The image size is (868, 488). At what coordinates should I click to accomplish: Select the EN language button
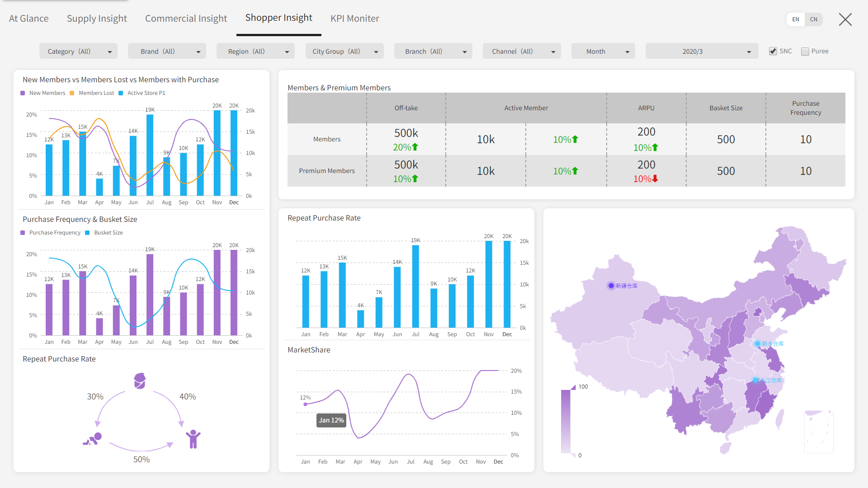(x=796, y=19)
